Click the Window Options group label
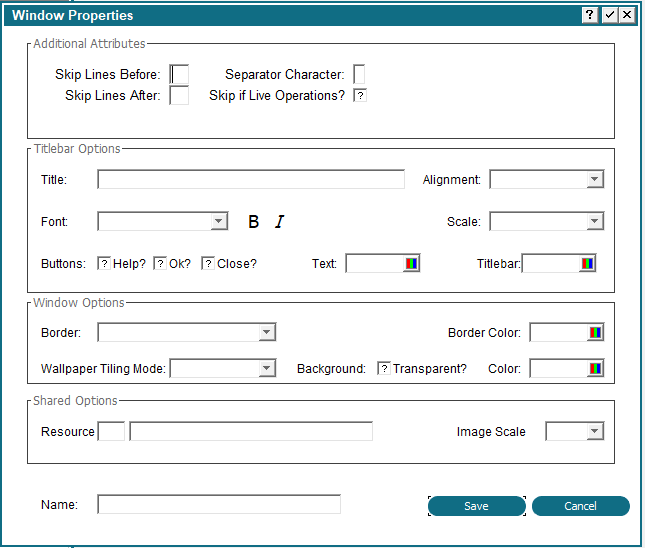Viewport: 645px width, 548px height. (x=79, y=303)
